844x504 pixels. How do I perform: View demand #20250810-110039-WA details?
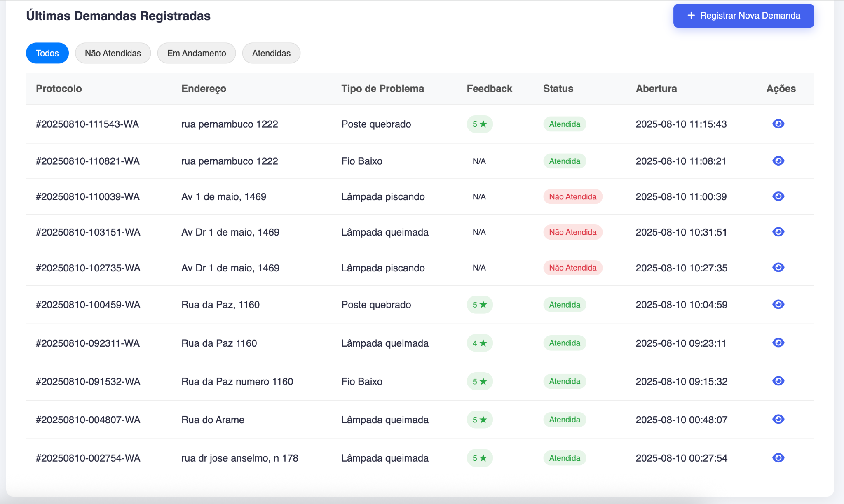pos(778,196)
